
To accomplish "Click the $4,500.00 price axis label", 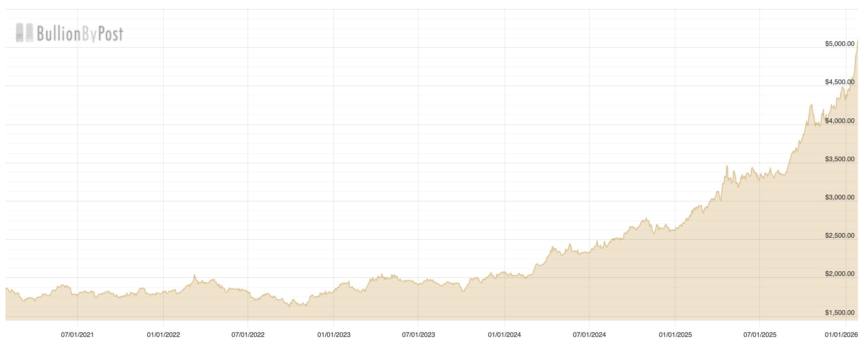I will 840,82.
